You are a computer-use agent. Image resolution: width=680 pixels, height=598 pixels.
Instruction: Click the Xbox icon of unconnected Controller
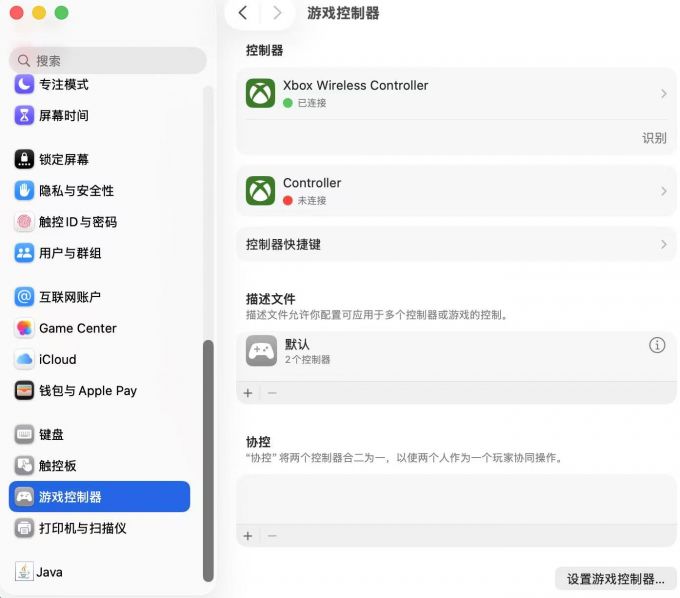coord(260,191)
